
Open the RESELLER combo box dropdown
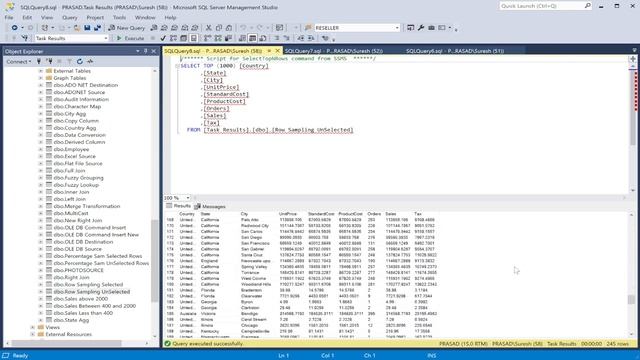(397, 28)
